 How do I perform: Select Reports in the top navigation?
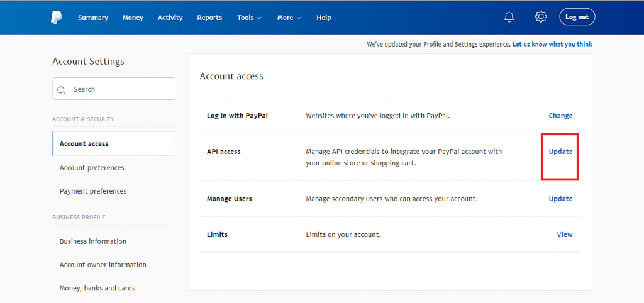pos(209,18)
